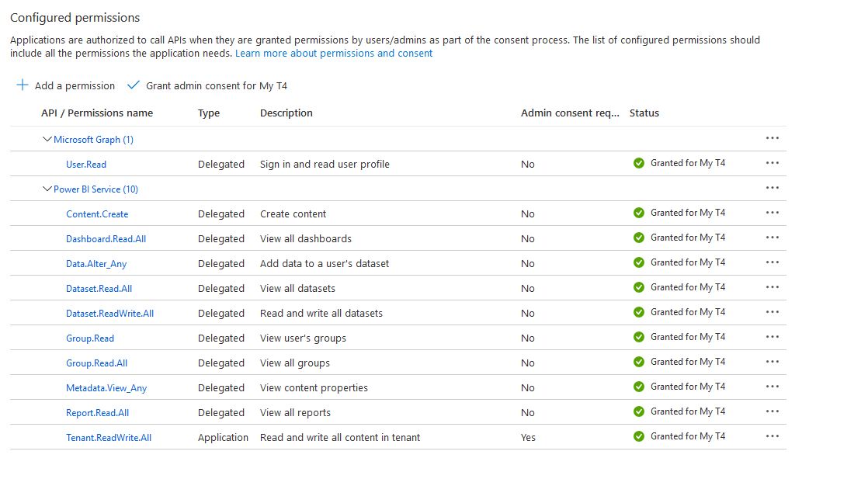Image resolution: width=868 pixels, height=479 pixels.
Task: Open the Dashboard.Read.All permission
Action: tap(106, 238)
